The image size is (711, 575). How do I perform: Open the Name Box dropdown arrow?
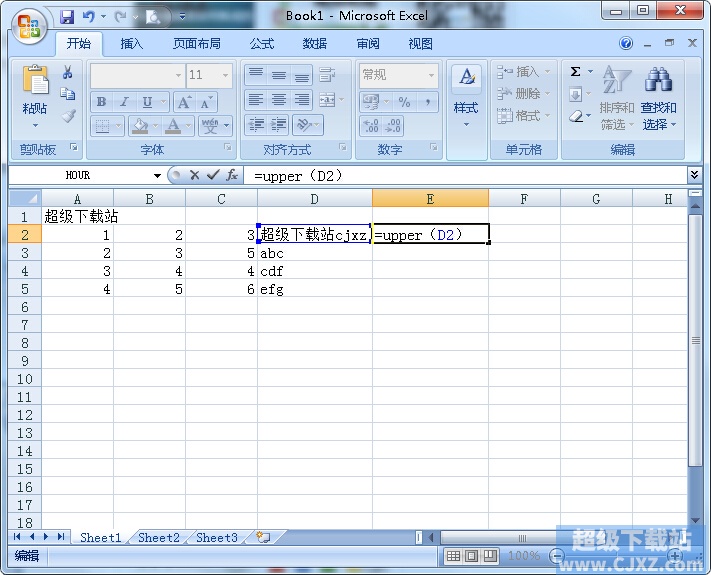tap(157, 175)
